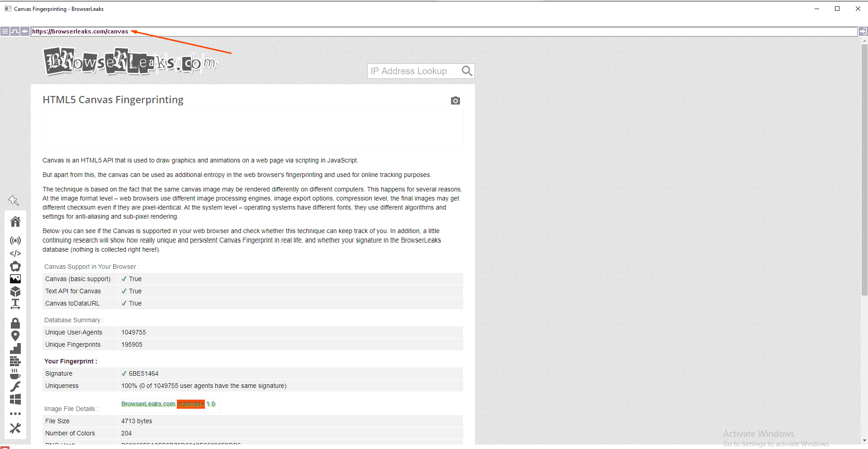This screenshot has height=449, width=868.
Task: Open the JavaScript code brackets sidebar icon
Action: (x=15, y=253)
